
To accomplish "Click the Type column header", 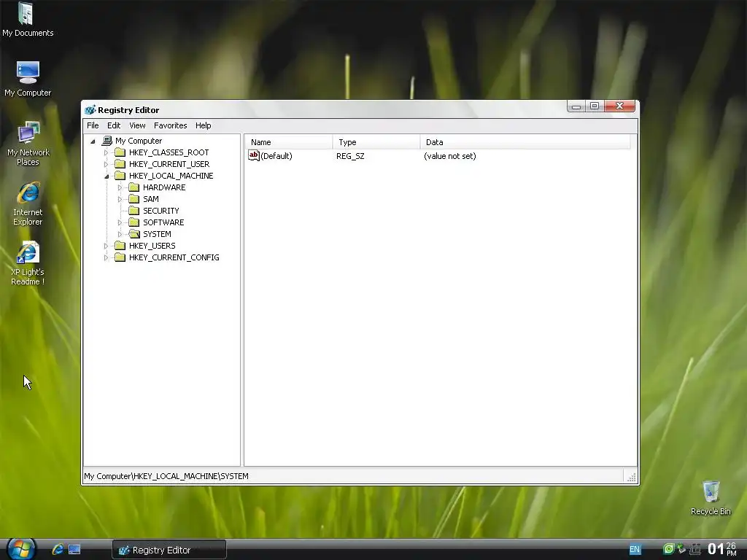I will pos(376,142).
